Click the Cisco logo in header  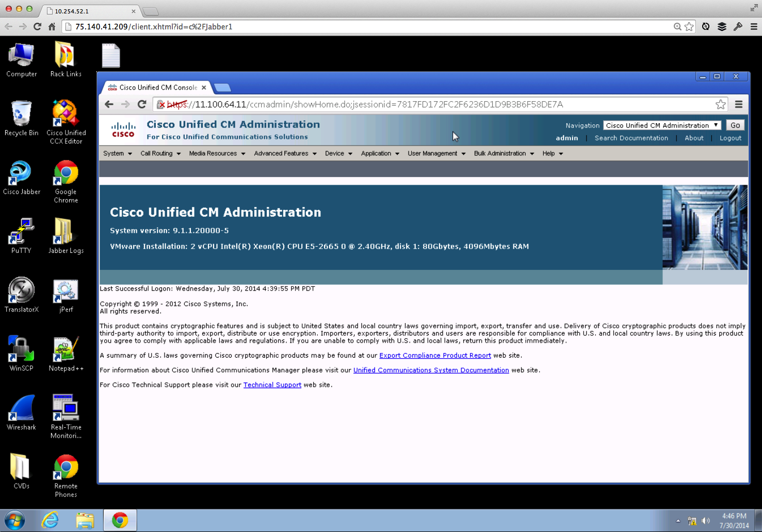(123, 130)
